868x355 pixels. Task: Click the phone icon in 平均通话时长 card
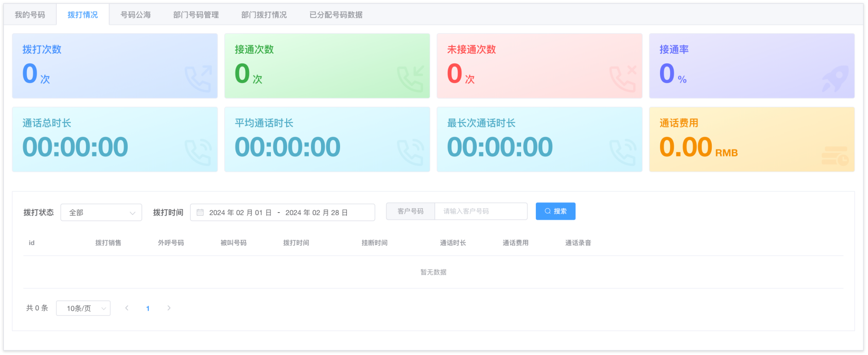pos(411,152)
